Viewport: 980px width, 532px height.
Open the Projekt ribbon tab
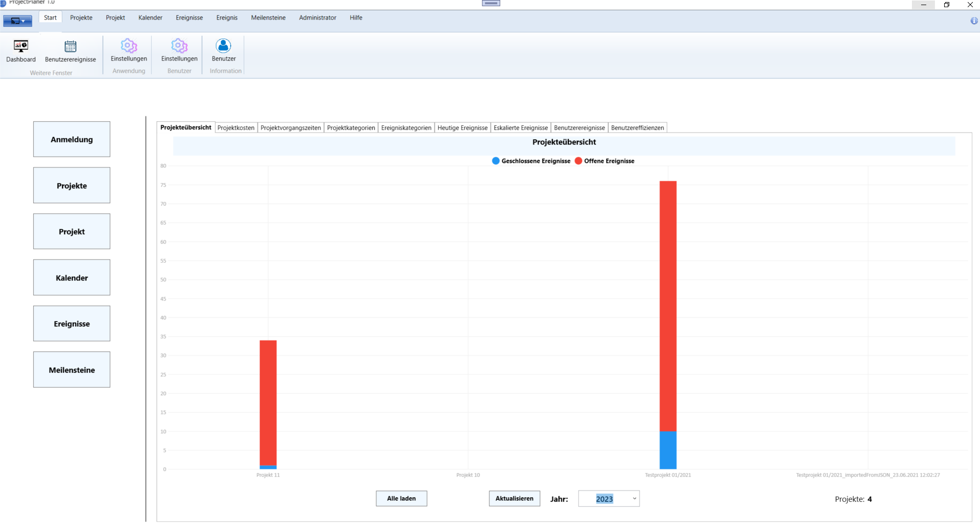[x=115, y=17]
